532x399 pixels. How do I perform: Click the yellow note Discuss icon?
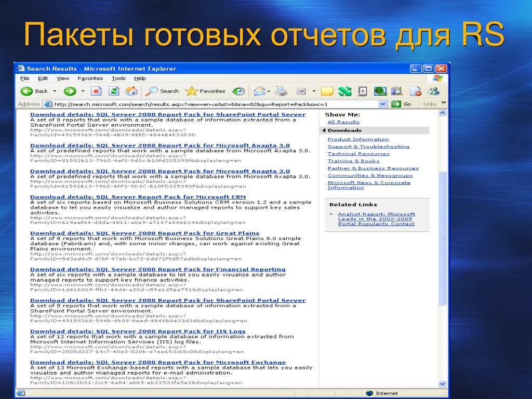(x=327, y=91)
